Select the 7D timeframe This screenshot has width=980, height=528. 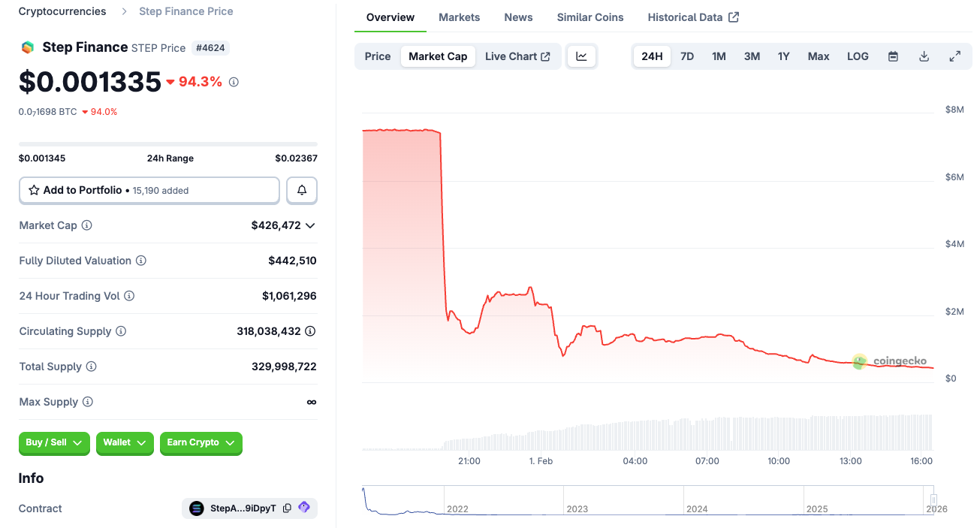[x=686, y=56]
